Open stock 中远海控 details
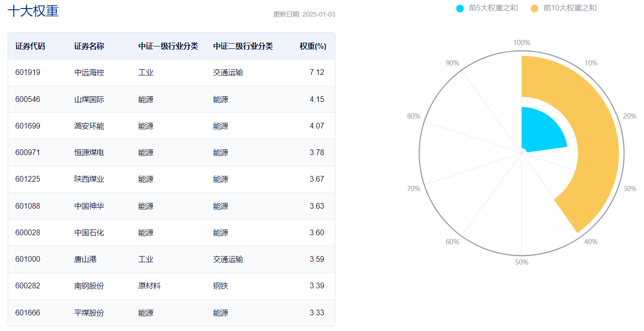644x331 pixels. click(88, 72)
